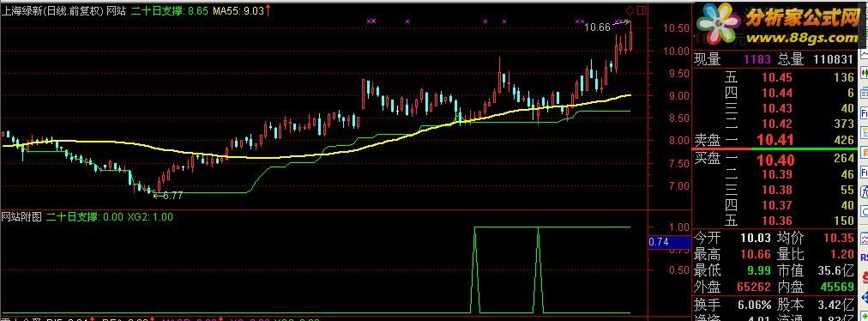This screenshot has width=868, height=321.
Task: Click the split-window square icon at chart top-right
Action: (642, 10)
